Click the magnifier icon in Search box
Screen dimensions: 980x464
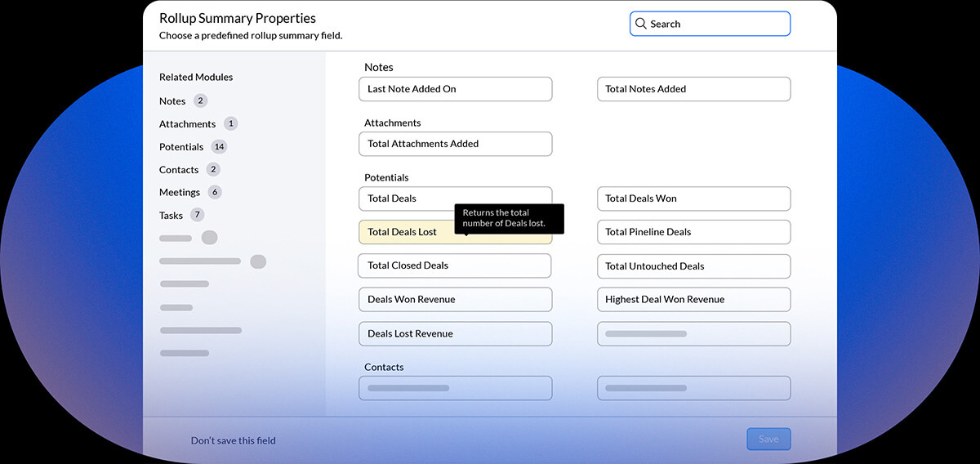pyautogui.click(x=641, y=24)
